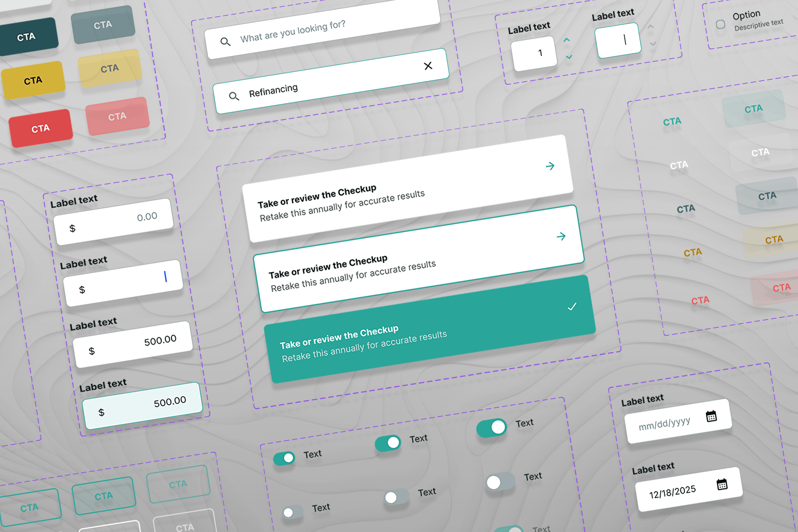Image resolution: width=798 pixels, height=532 pixels.
Task: Click the dark teal CTA button
Action: [26, 37]
